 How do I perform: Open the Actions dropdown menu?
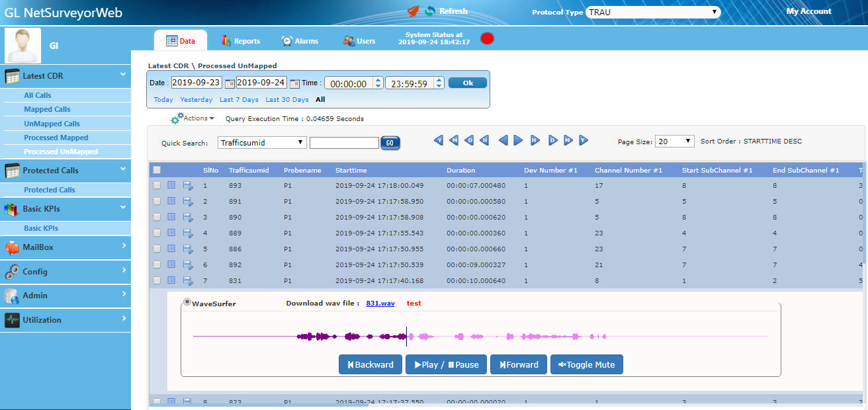coord(198,118)
